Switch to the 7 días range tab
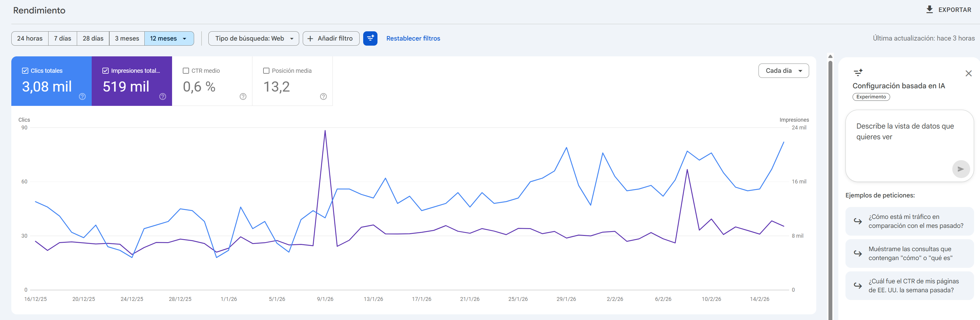Viewport: 980px width, 320px height. [63, 38]
